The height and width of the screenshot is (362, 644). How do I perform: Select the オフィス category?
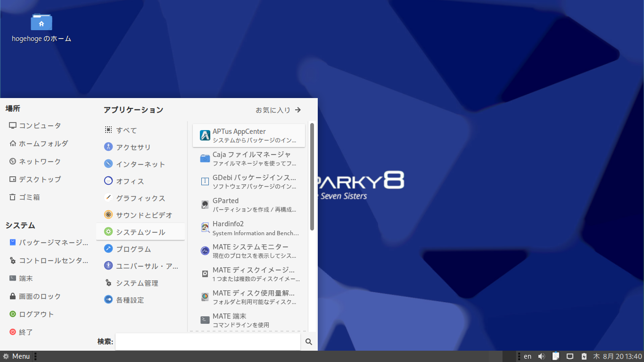(x=140, y=181)
